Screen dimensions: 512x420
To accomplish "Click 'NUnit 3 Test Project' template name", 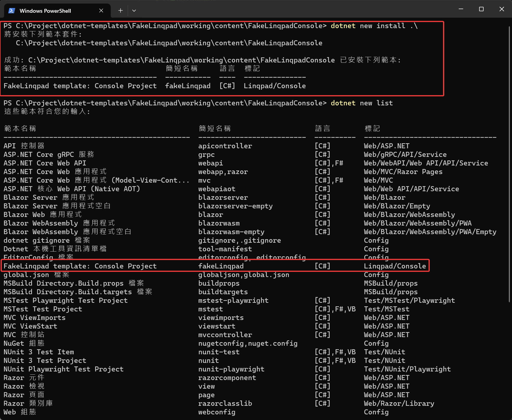I will (45, 361).
